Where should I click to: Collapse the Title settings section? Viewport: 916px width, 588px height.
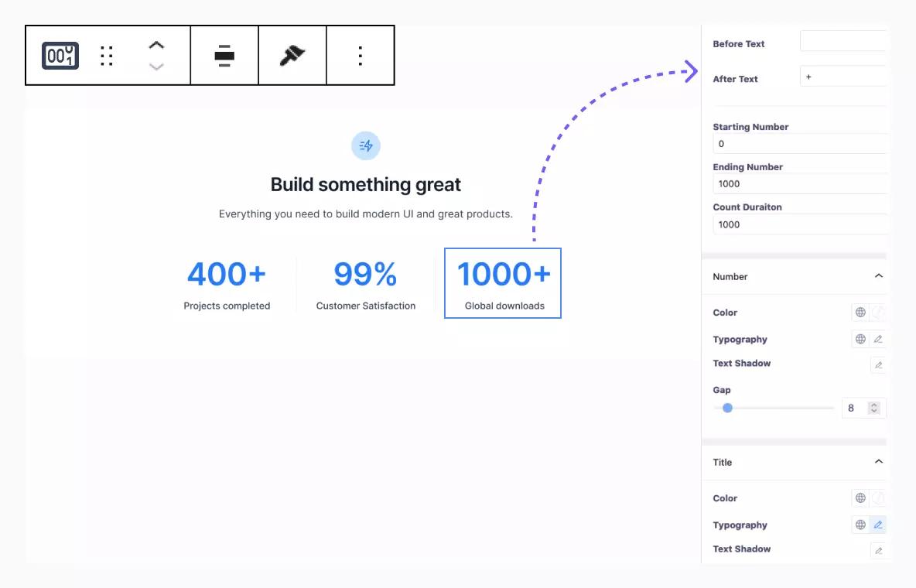(x=878, y=461)
